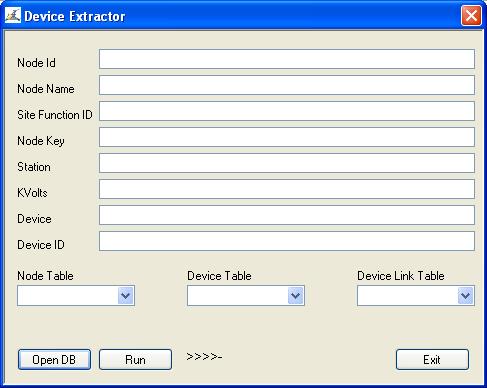Image resolution: width=487 pixels, height=388 pixels.
Task: Click into the Node Key field
Action: coord(287,137)
